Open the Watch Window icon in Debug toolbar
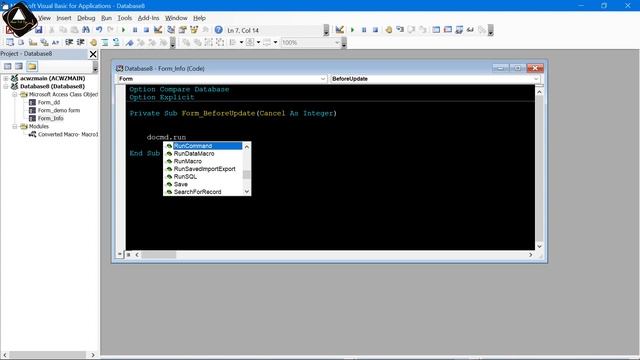The image size is (640, 360). click(x=459, y=30)
